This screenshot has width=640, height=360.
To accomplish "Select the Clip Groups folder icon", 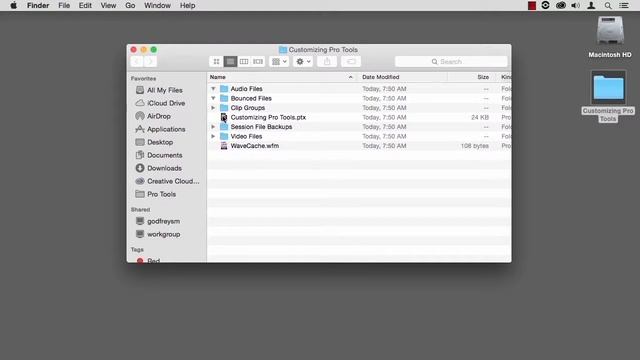I will pos(224,108).
